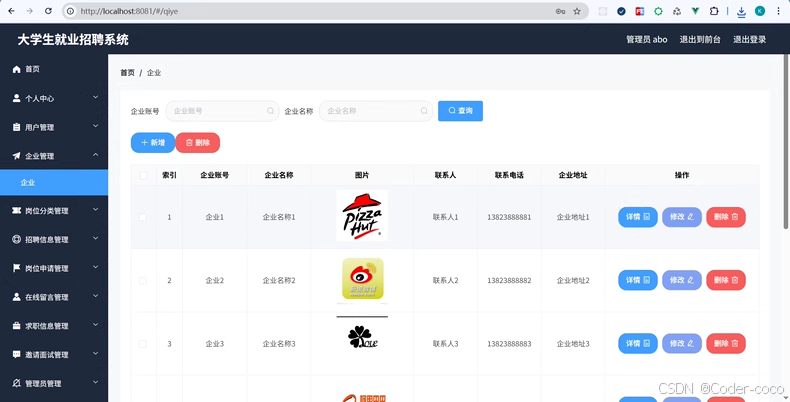Image resolution: width=790 pixels, height=402 pixels.
Task: Click 退出登录 in the top bar
Action: [749, 39]
